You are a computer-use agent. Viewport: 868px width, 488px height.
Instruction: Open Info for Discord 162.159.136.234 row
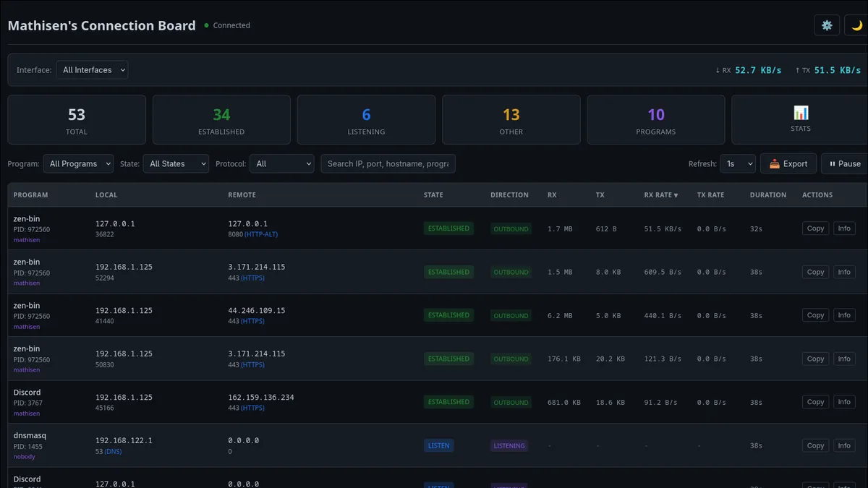[x=844, y=402]
